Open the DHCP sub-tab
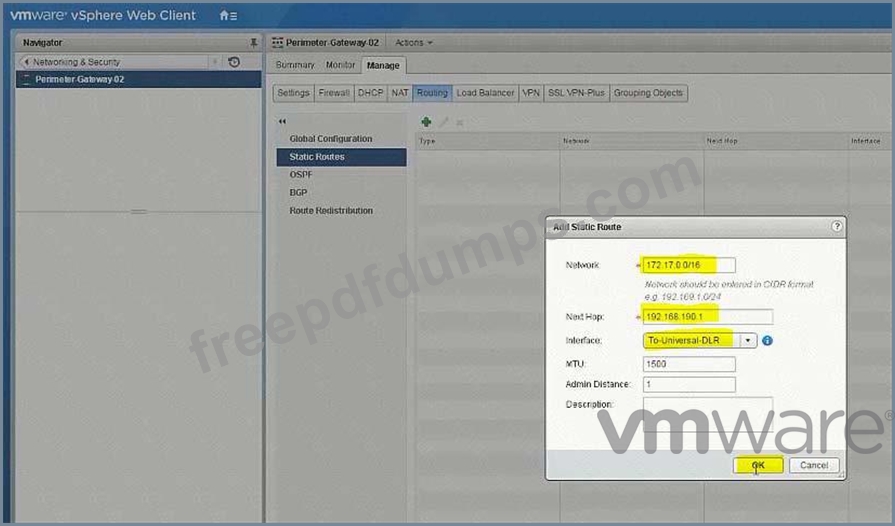The height and width of the screenshot is (526, 895). pos(370,93)
